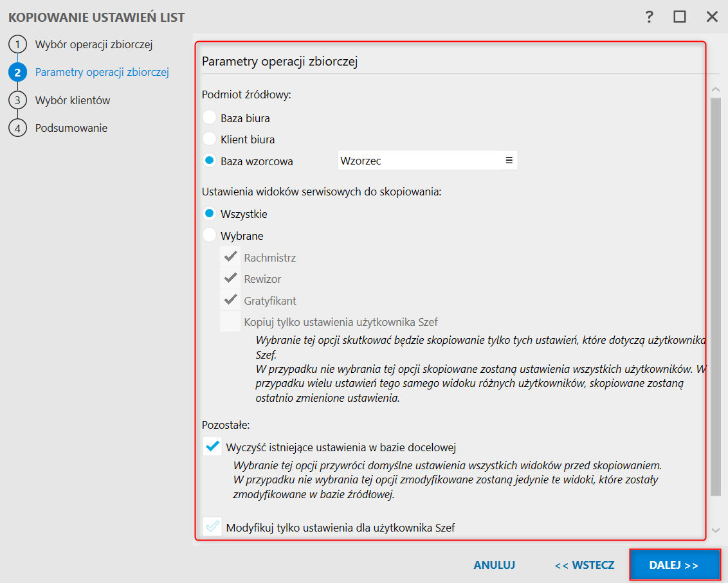Click the ANULUJ button

(495, 566)
